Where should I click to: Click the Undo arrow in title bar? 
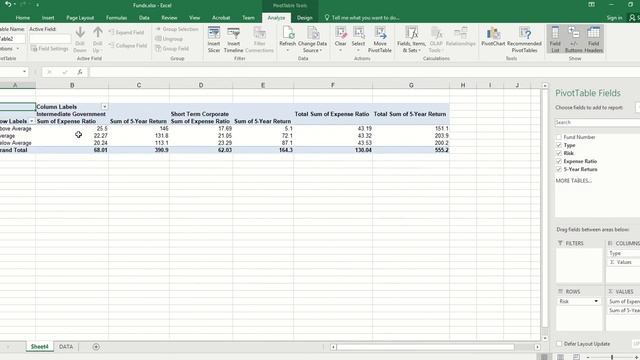click(8, 4)
